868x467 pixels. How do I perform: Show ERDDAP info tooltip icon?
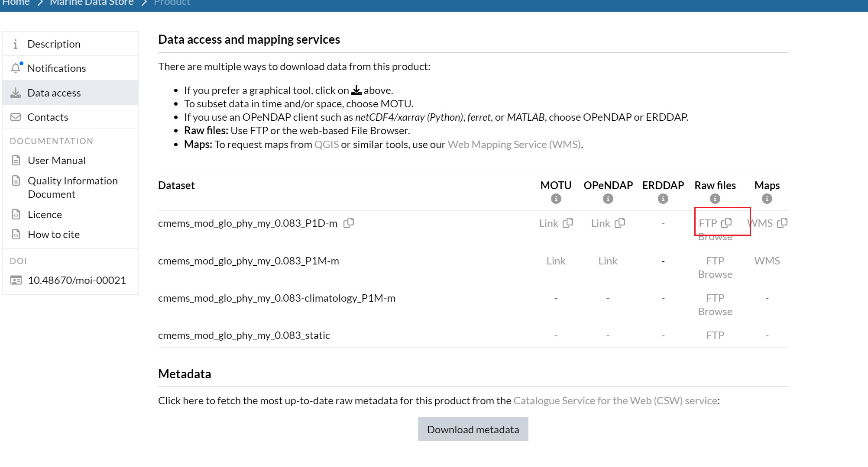click(663, 199)
